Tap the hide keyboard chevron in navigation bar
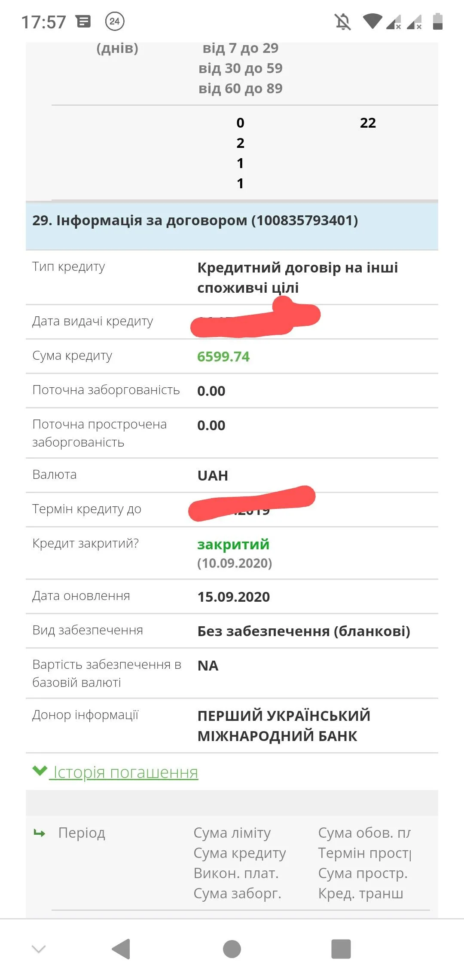464x980 pixels. pos(39,949)
